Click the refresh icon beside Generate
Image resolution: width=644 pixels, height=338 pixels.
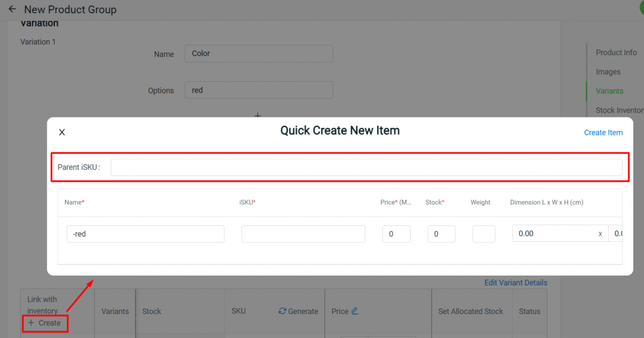(282, 312)
